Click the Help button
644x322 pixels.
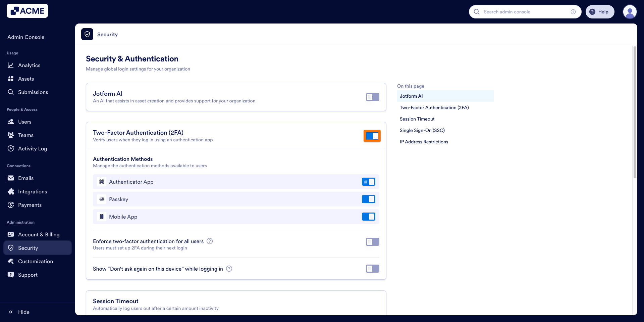pyautogui.click(x=600, y=12)
